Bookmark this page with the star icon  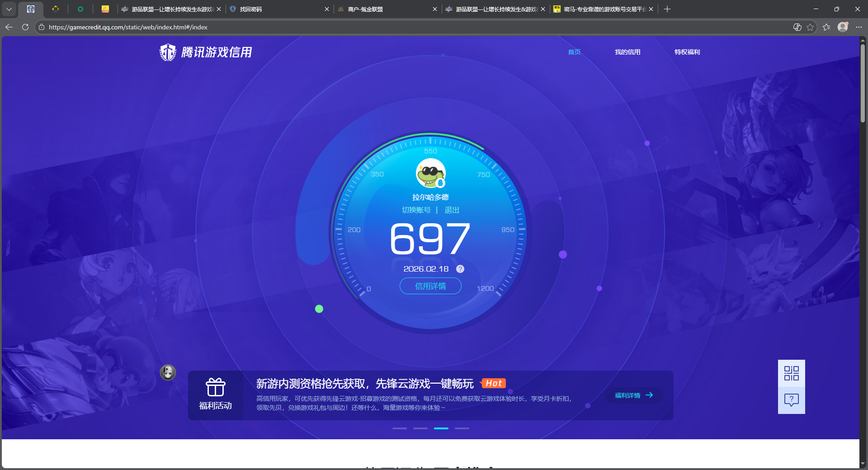(x=810, y=27)
